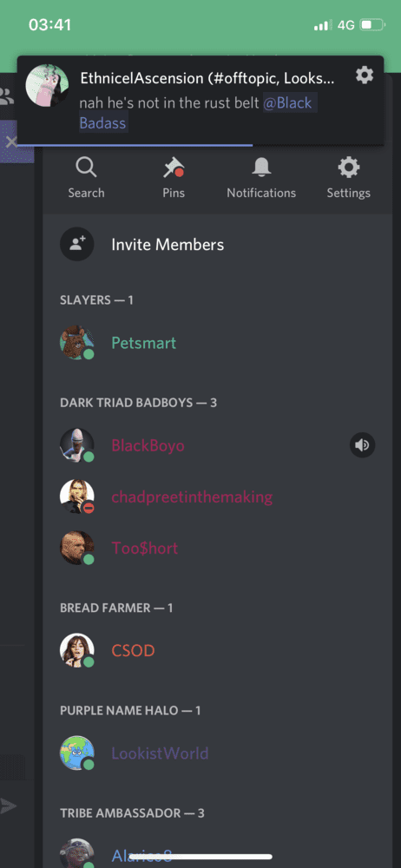
Task: Tap the notification banner gear icon
Action: pyautogui.click(x=365, y=75)
